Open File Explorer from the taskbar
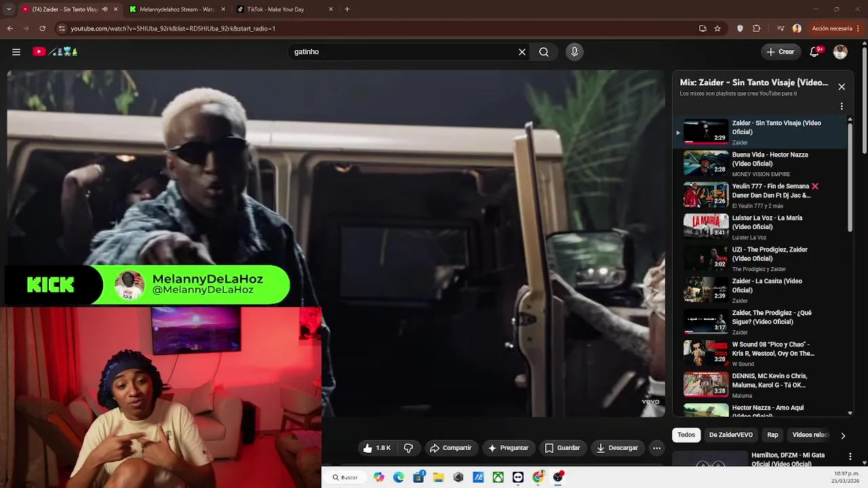 click(x=438, y=477)
